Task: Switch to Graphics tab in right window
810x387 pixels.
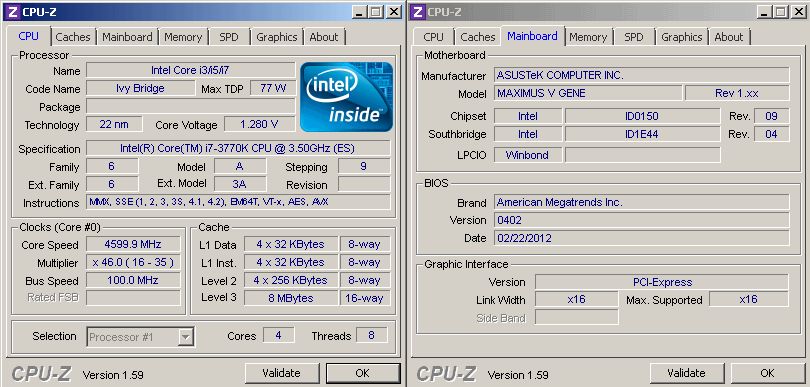Action: point(682,37)
